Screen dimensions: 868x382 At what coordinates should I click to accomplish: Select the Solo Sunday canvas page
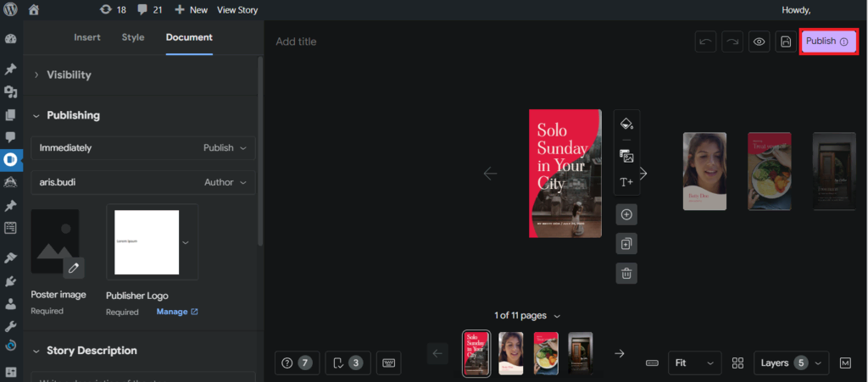pos(565,174)
